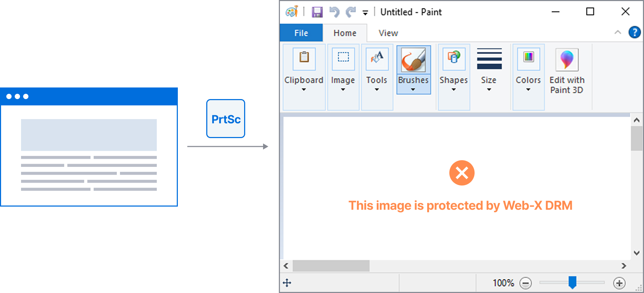Expand the Size dropdown arrow
Screen dimensions: 644x293
[x=489, y=90]
